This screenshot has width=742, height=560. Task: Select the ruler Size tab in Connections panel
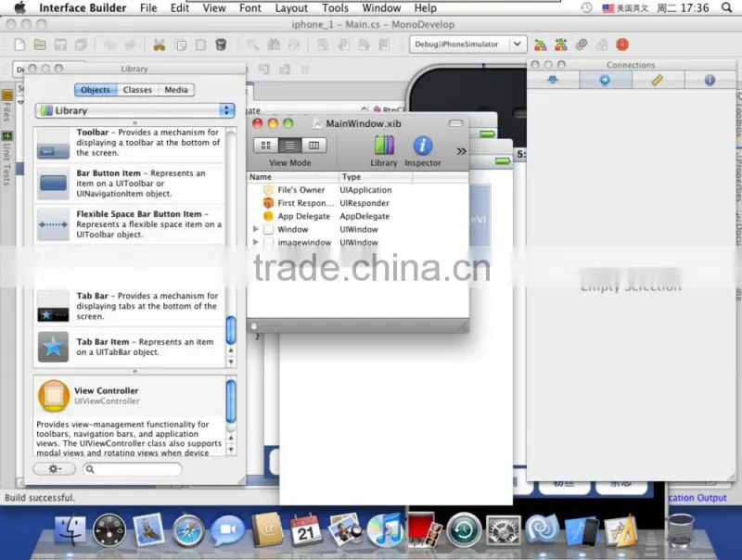click(658, 80)
